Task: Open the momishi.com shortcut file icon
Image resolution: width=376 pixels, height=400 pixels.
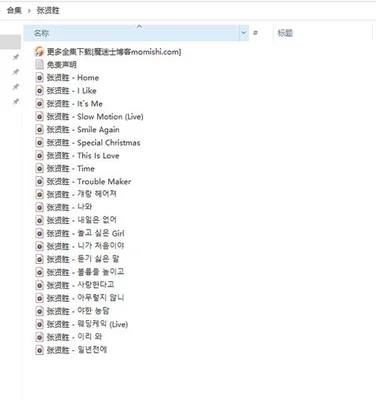Action: [x=39, y=51]
